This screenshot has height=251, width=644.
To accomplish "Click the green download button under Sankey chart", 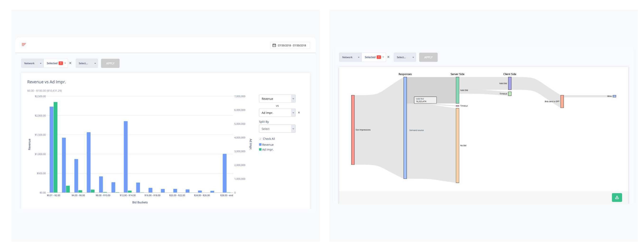I will tap(616, 197).
